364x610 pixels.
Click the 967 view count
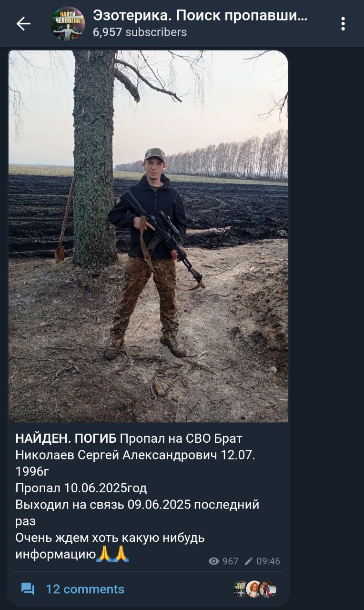coord(230,561)
